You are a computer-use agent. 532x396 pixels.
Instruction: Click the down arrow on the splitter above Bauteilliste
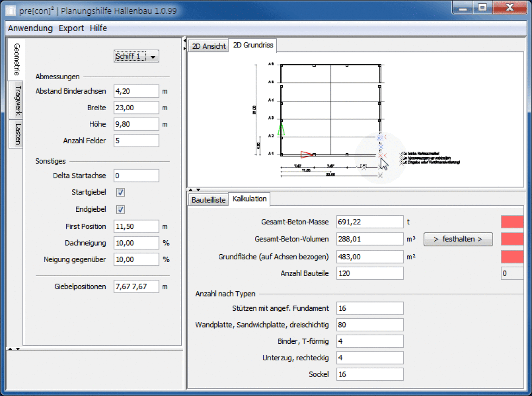(x=198, y=190)
